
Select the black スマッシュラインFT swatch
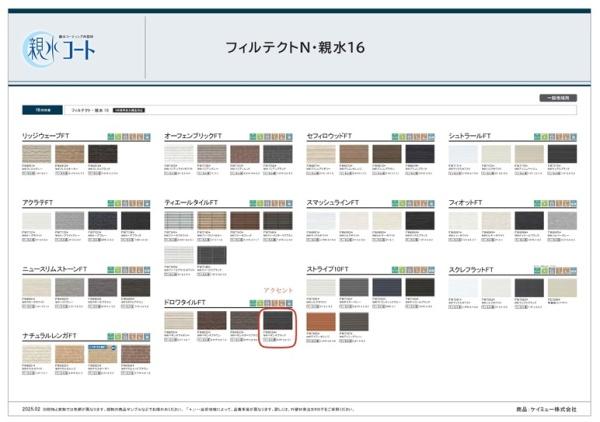pyautogui.click(x=420, y=221)
